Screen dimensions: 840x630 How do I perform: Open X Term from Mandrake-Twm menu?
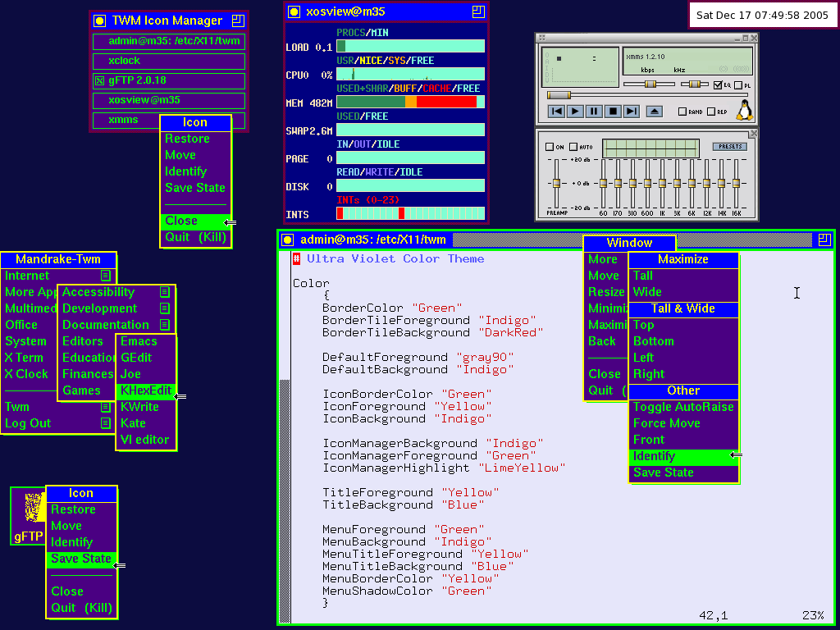30,358
